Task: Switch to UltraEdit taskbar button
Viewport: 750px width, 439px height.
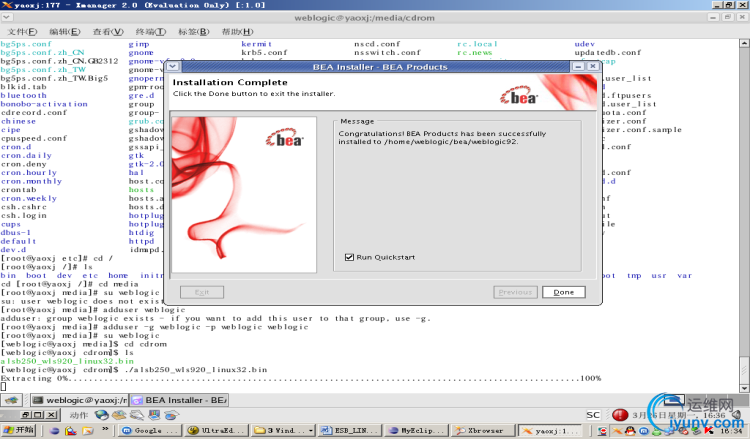Action: [x=217, y=430]
